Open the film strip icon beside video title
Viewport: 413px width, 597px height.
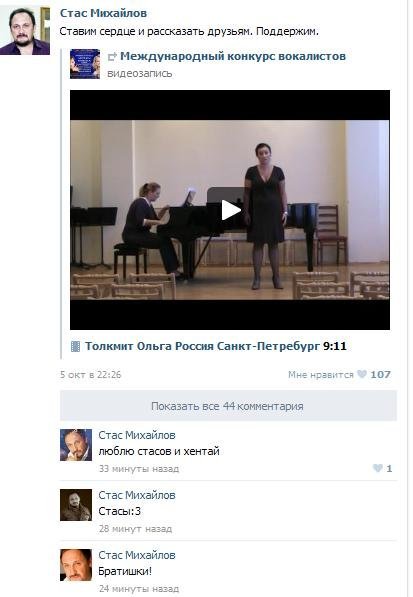tap(75, 346)
